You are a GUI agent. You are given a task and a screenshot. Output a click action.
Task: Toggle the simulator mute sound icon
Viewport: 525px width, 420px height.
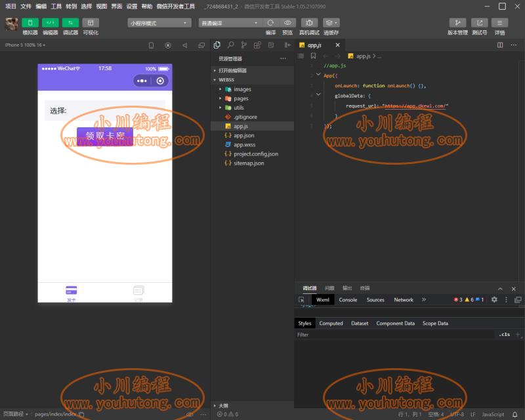click(185, 45)
